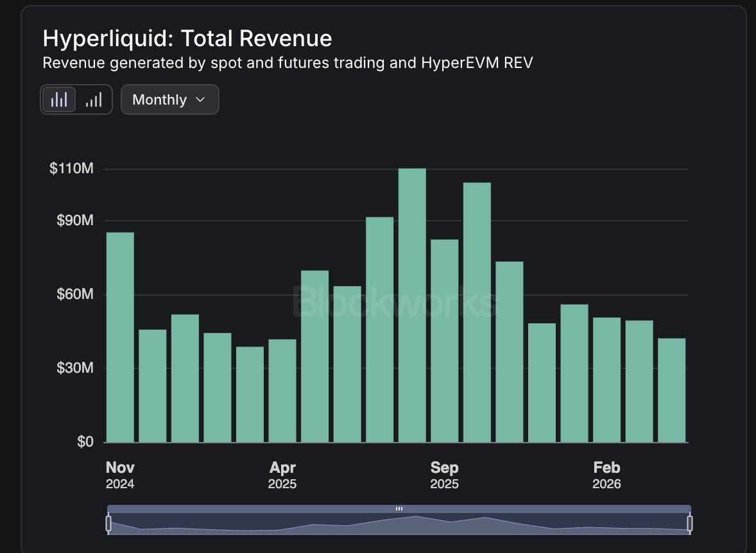Click the "$90M" axis label
The image size is (756, 553).
tap(74, 220)
